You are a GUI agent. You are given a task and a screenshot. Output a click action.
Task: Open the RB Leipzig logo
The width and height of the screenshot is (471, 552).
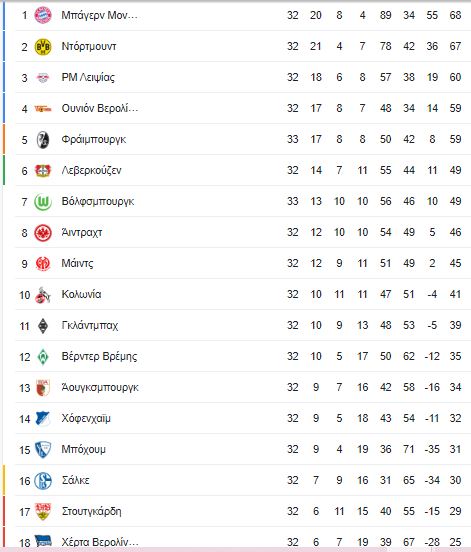point(43,77)
